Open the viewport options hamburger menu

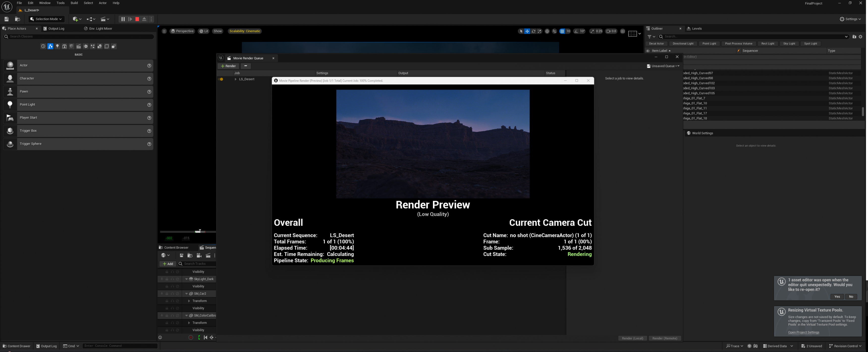pyautogui.click(x=164, y=31)
